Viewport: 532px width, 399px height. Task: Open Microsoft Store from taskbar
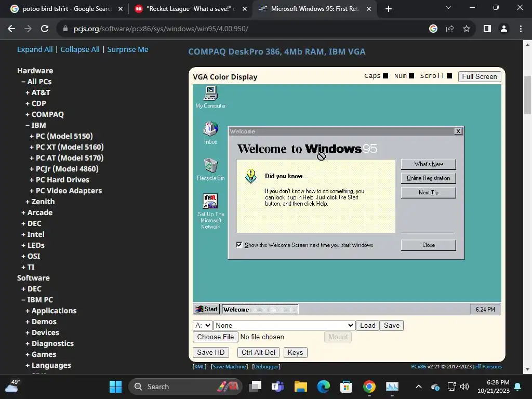coord(346,387)
